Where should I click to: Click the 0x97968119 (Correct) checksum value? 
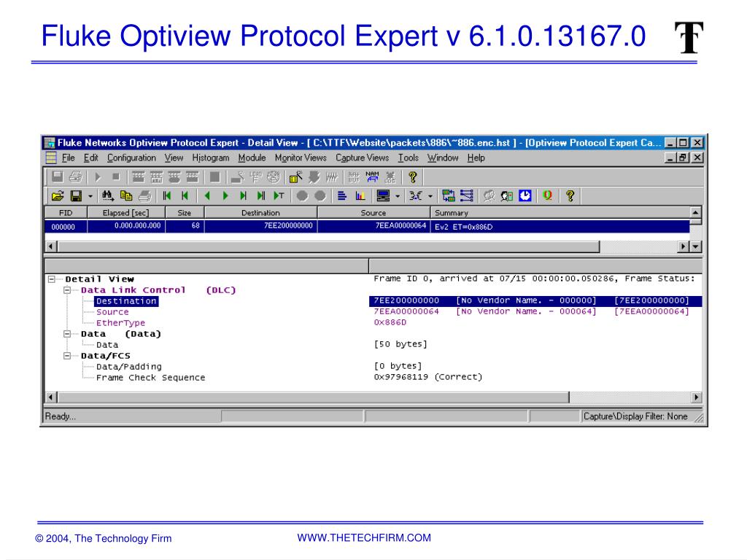click(427, 378)
